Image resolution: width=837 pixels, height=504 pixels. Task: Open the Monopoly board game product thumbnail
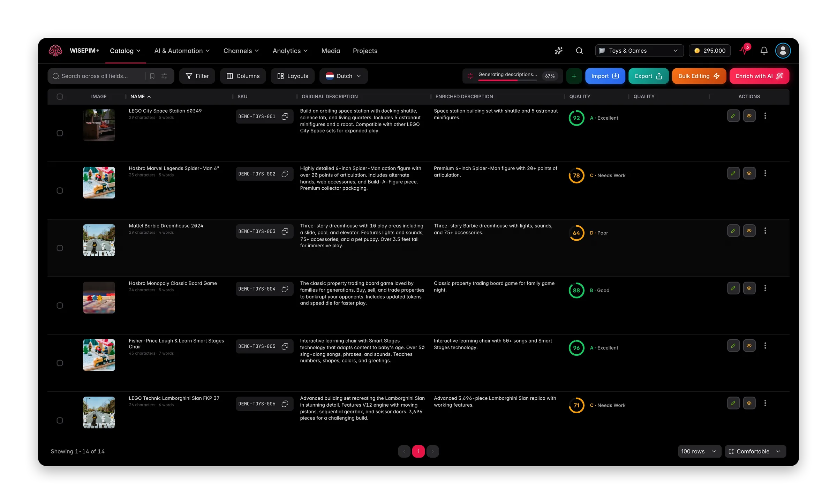(99, 298)
